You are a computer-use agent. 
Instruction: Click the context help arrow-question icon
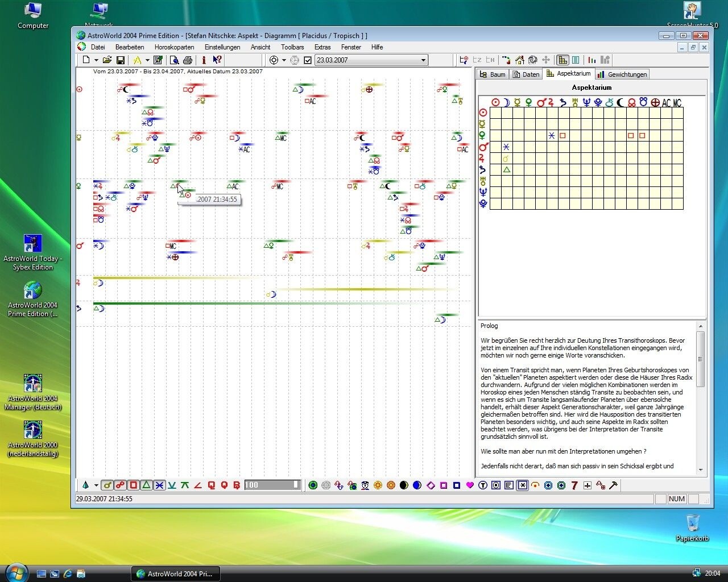tap(217, 60)
